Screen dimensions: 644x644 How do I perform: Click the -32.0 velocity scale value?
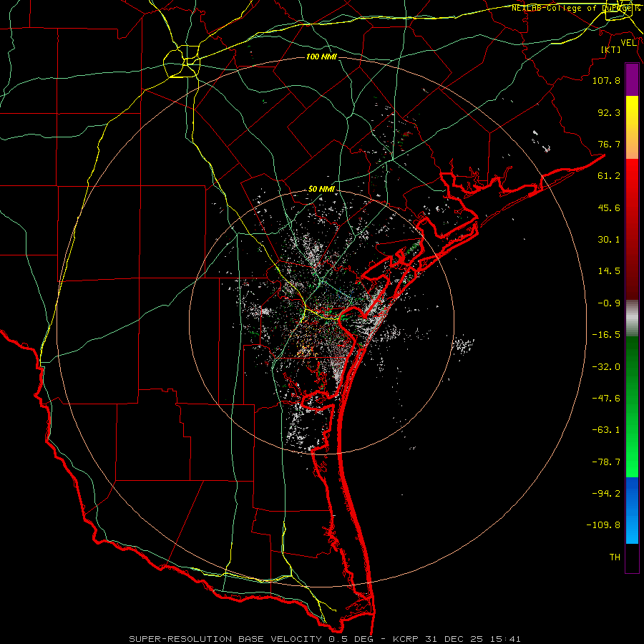click(x=606, y=367)
